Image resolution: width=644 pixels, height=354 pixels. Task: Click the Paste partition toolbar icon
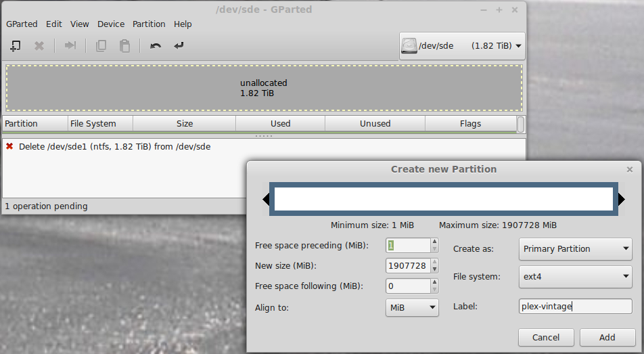pos(125,45)
